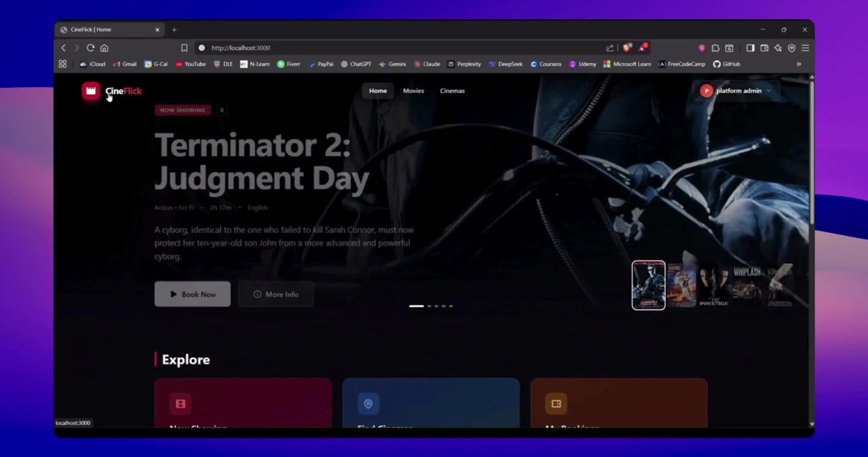Jump to second carousel slide dot

coord(429,306)
